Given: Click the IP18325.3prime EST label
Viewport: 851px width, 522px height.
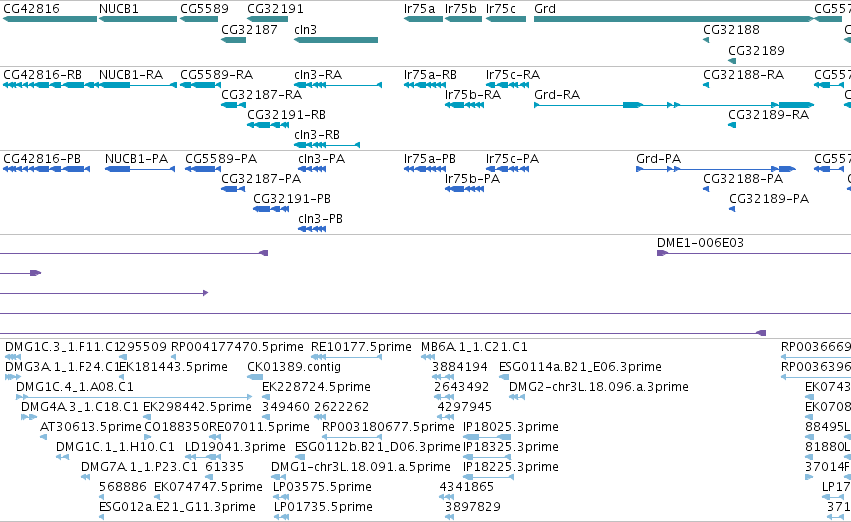Looking at the screenshot, I should pyautogui.click(x=511, y=447).
